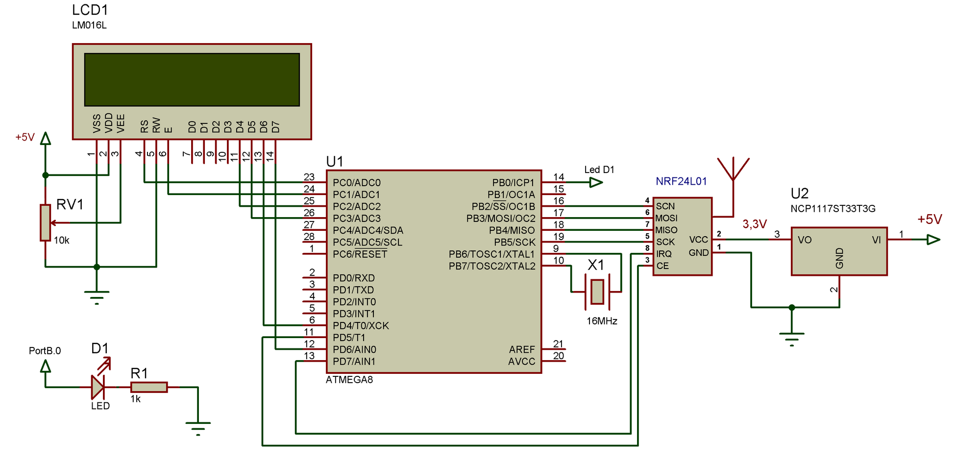This screenshot has height=466, width=980.
Task: Click the PB0/ICP1 pin label
Action: pos(513,183)
